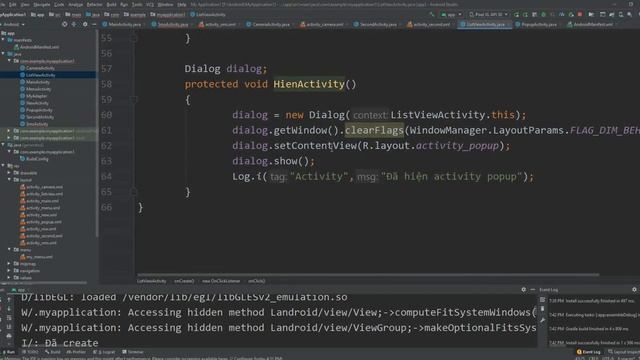Screen dimensions: 640x360
Task: Select MyAdapter in the project tree
Action: pos(36,96)
